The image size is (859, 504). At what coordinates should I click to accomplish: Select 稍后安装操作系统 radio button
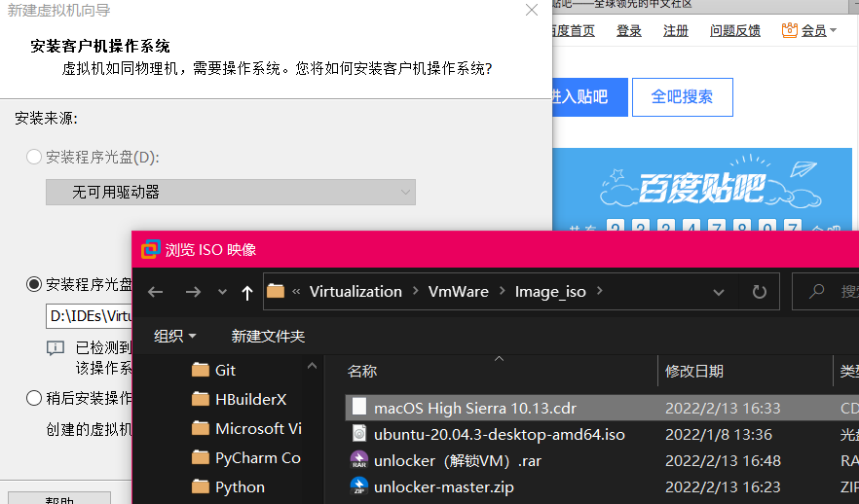[34, 398]
